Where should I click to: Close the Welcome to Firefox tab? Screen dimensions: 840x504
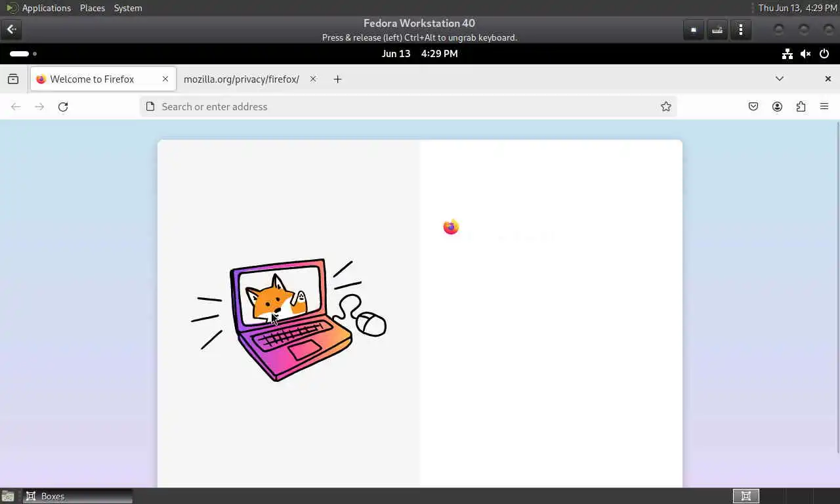165,79
